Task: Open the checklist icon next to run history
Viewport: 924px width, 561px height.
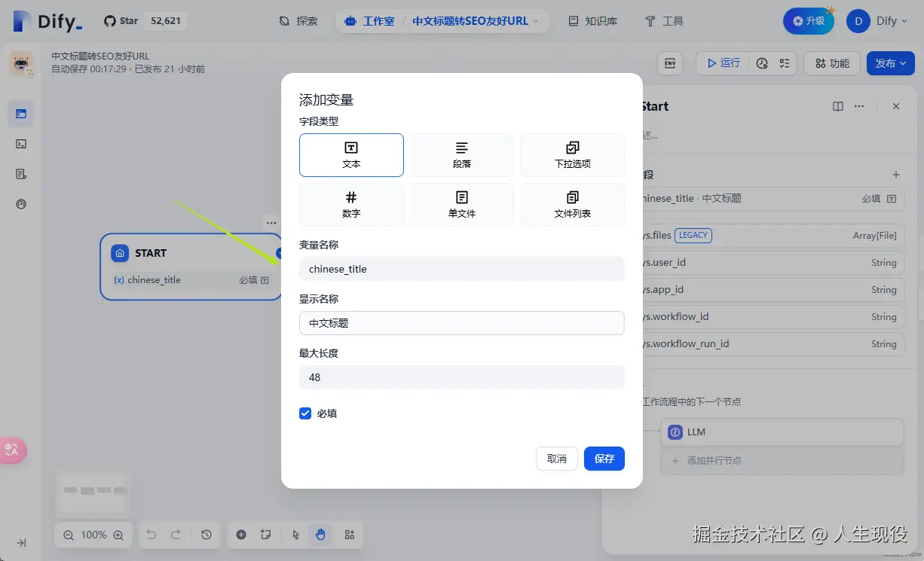Action: pos(785,63)
